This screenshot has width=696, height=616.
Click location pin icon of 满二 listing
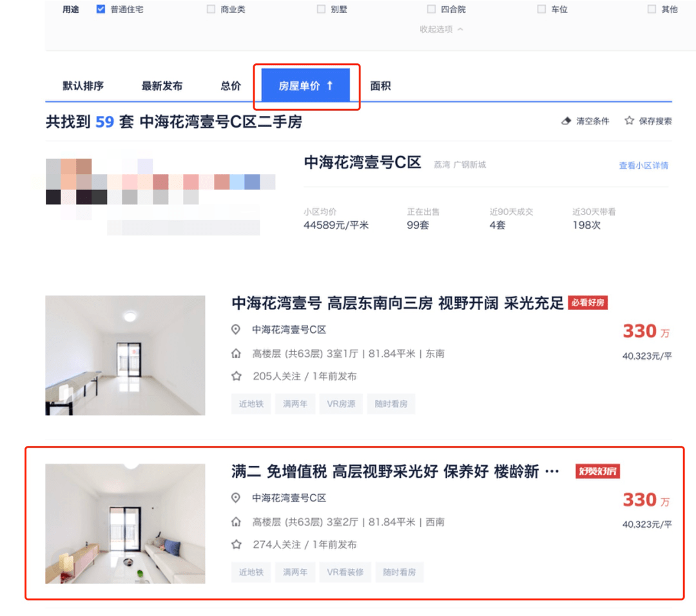[236, 497]
